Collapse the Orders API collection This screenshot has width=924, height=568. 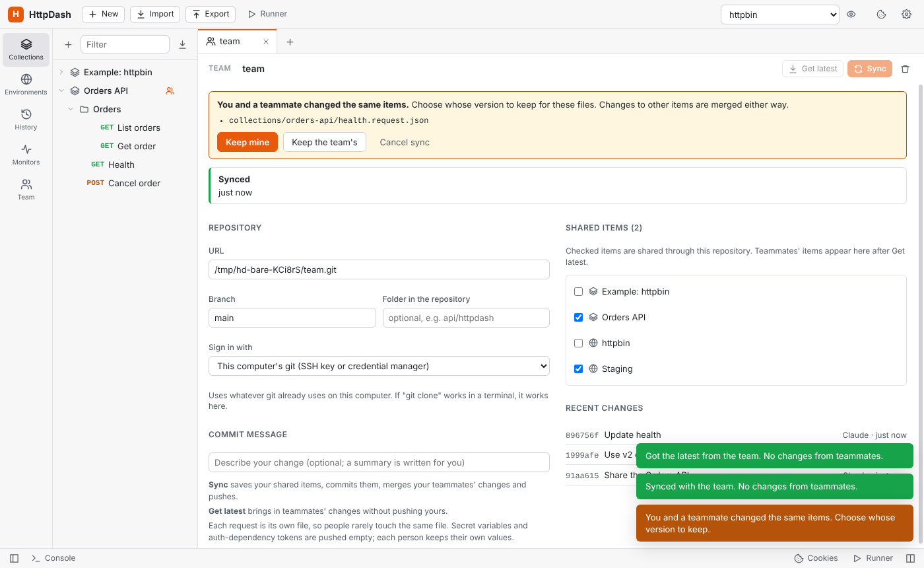[x=61, y=90]
